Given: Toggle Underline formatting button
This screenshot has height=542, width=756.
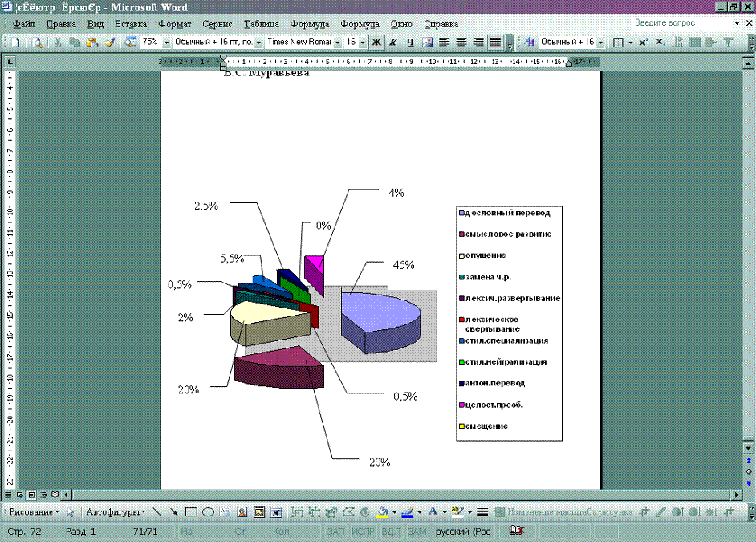Looking at the screenshot, I should point(410,42).
